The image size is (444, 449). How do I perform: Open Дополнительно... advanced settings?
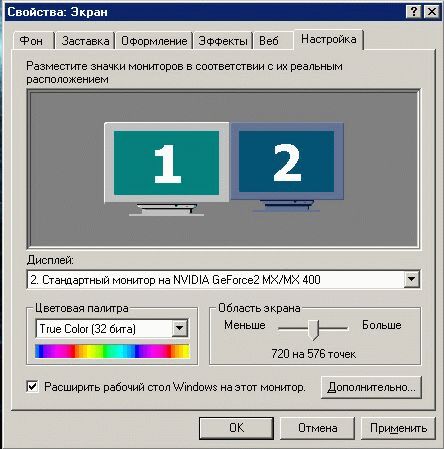pyautogui.click(x=371, y=387)
